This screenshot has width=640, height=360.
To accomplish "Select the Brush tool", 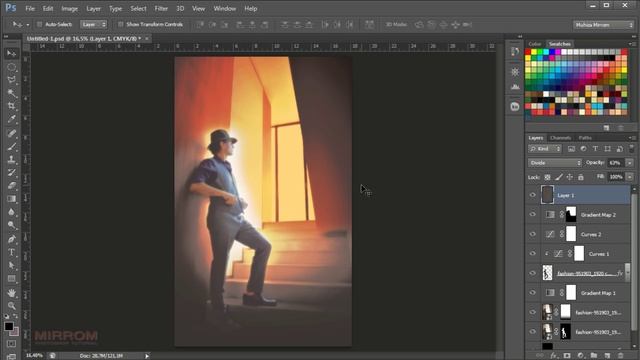I will tap(11, 147).
